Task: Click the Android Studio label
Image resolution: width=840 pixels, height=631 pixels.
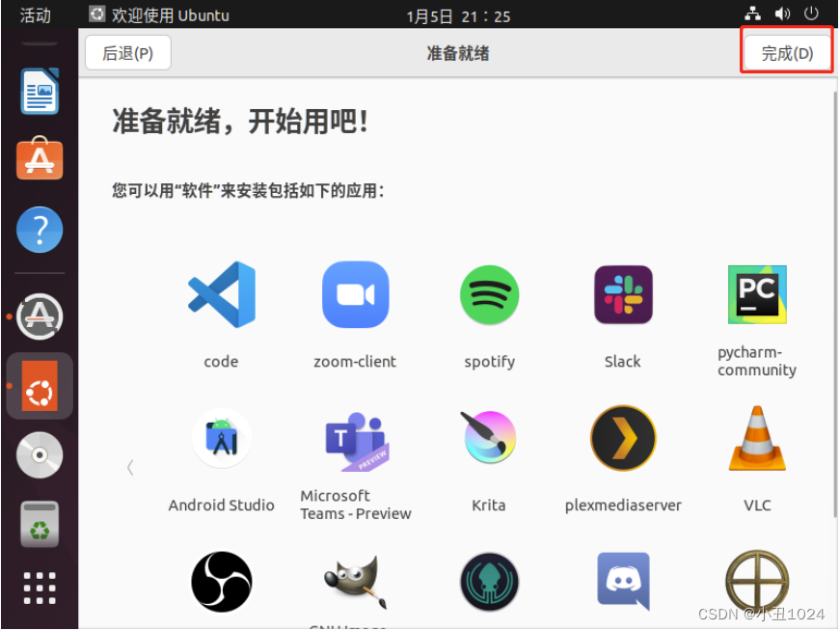Action: [221, 505]
